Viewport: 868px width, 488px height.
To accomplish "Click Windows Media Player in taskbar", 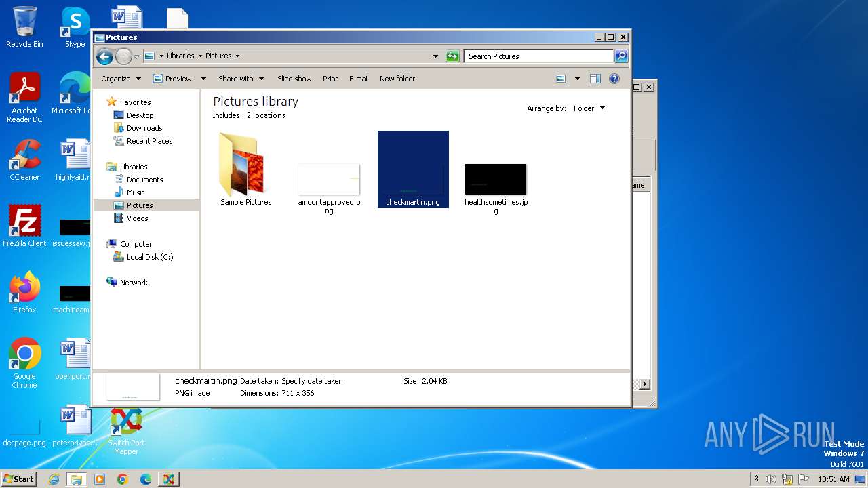I will pos(100,479).
